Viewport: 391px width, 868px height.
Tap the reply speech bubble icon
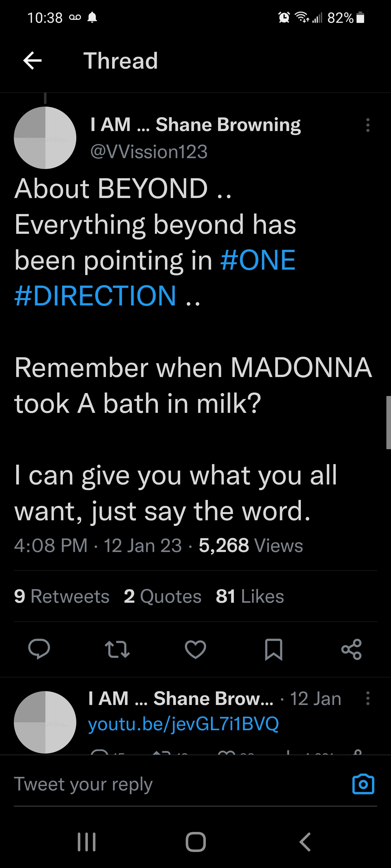[39, 649]
